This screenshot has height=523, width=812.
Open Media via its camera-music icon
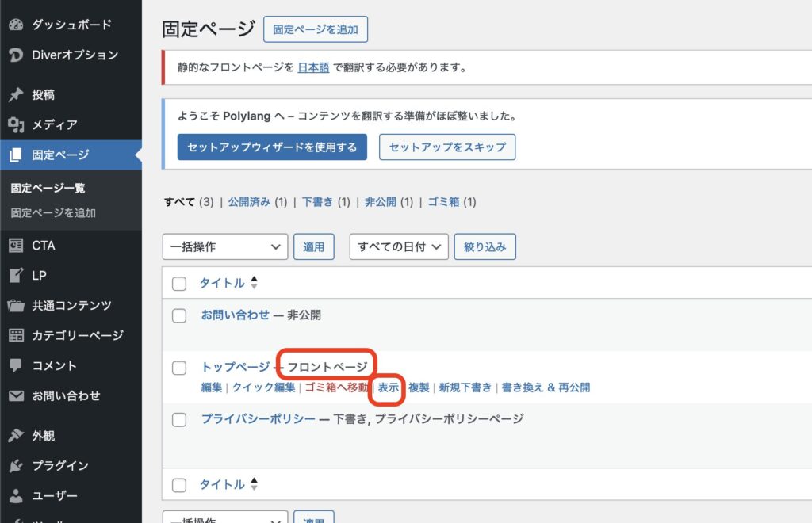pyautogui.click(x=16, y=124)
